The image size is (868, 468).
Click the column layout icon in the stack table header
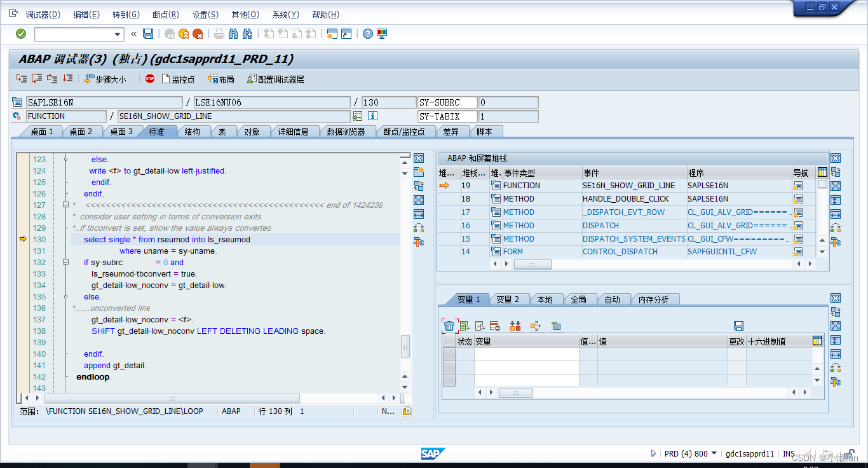[822, 172]
